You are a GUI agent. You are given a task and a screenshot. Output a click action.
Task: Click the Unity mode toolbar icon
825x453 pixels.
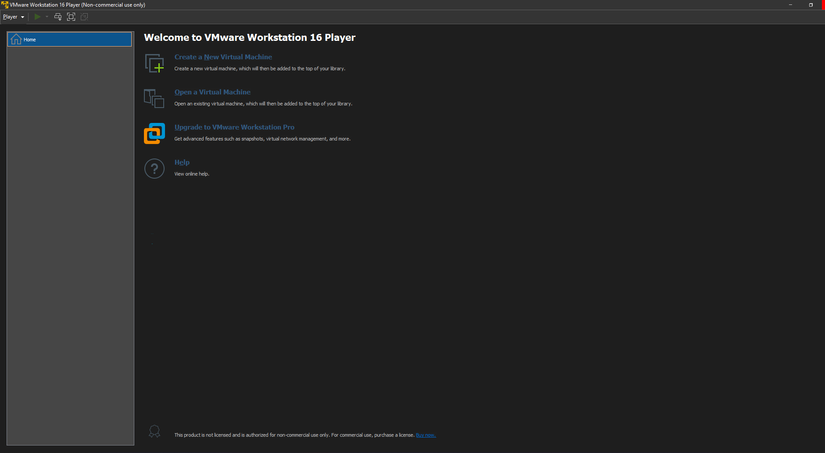(84, 17)
